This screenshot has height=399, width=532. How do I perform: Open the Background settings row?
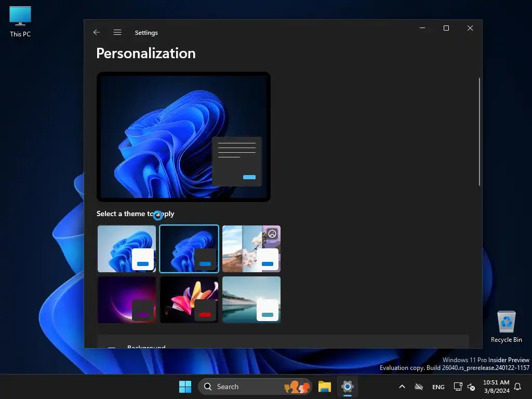283,342
